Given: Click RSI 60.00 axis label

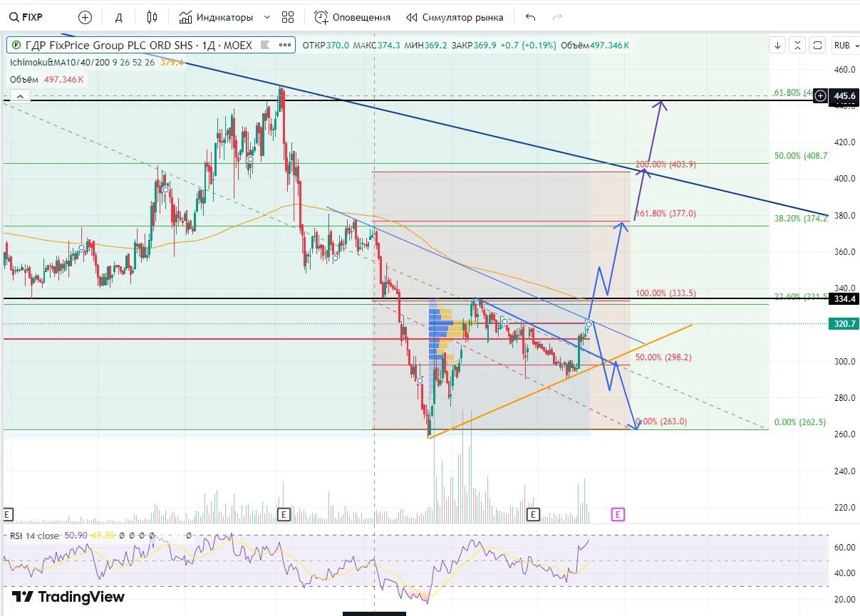Looking at the screenshot, I should click(x=844, y=547).
